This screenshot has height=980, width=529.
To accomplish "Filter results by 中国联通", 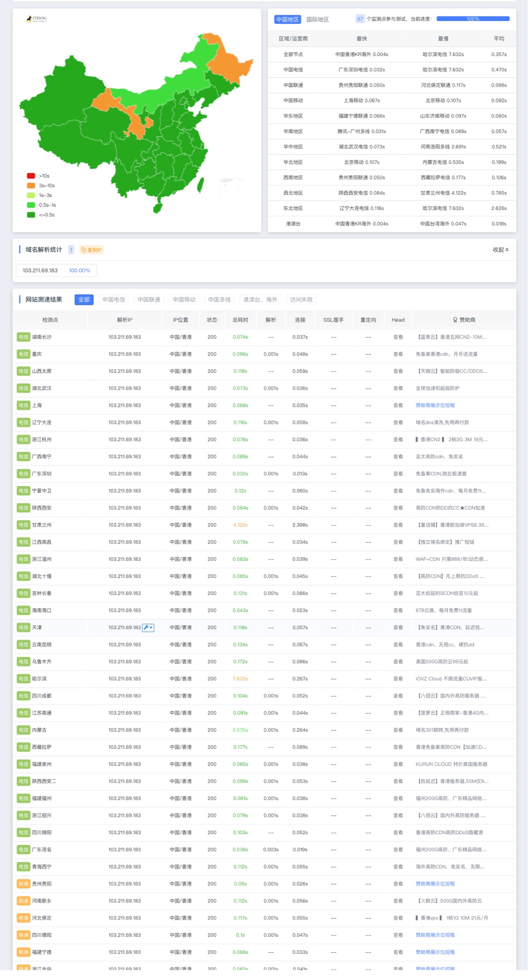I will click(149, 300).
